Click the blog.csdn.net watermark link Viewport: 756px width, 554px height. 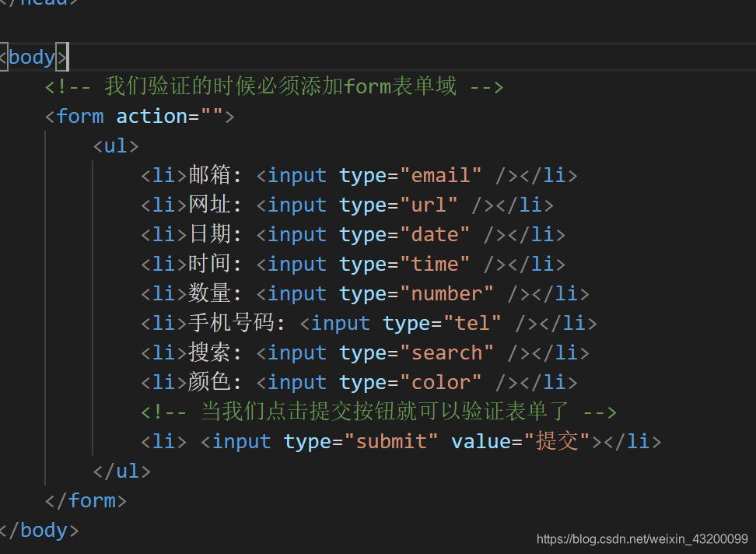click(x=642, y=539)
